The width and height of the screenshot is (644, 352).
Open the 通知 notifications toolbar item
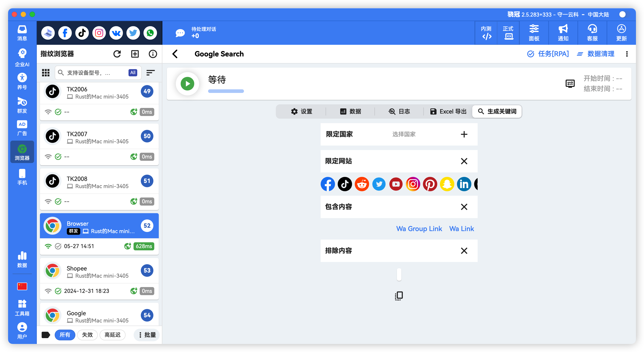pyautogui.click(x=563, y=33)
